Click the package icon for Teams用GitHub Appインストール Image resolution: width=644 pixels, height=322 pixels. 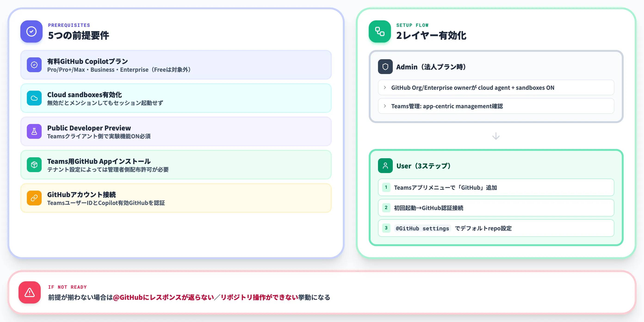tap(34, 165)
